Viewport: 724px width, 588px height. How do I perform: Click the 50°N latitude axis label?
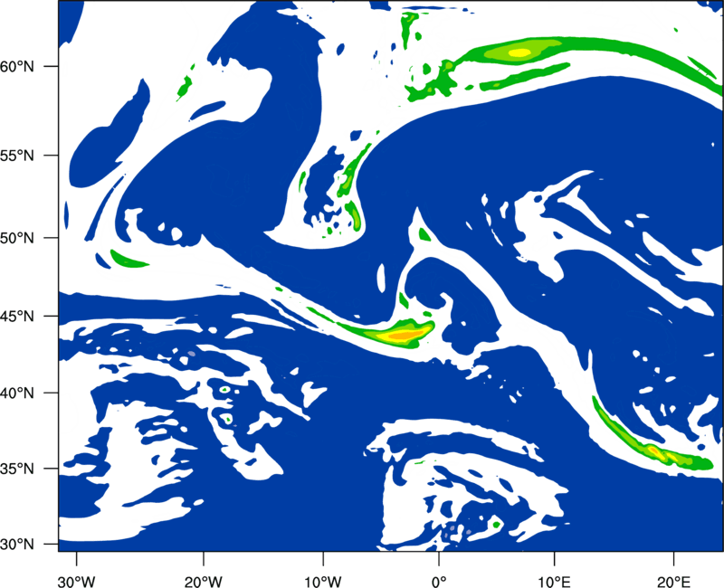click(x=16, y=238)
